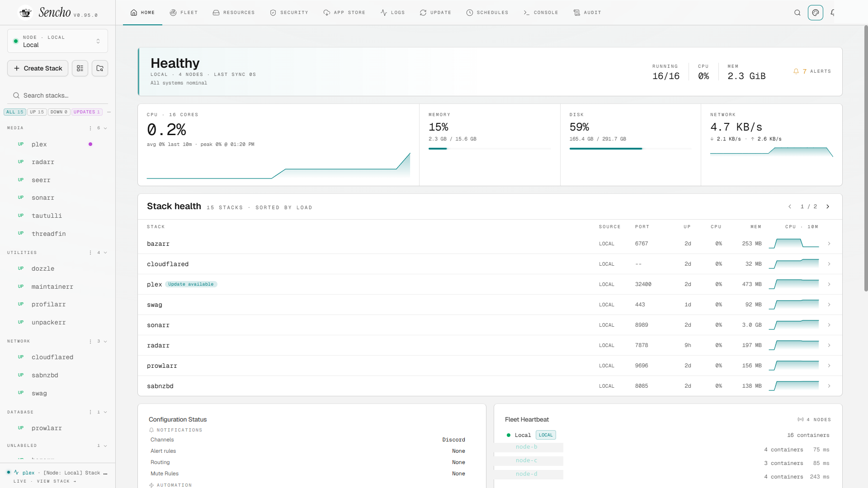Open the Console tab
This screenshot has width=868, height=488.
[541, 13]
